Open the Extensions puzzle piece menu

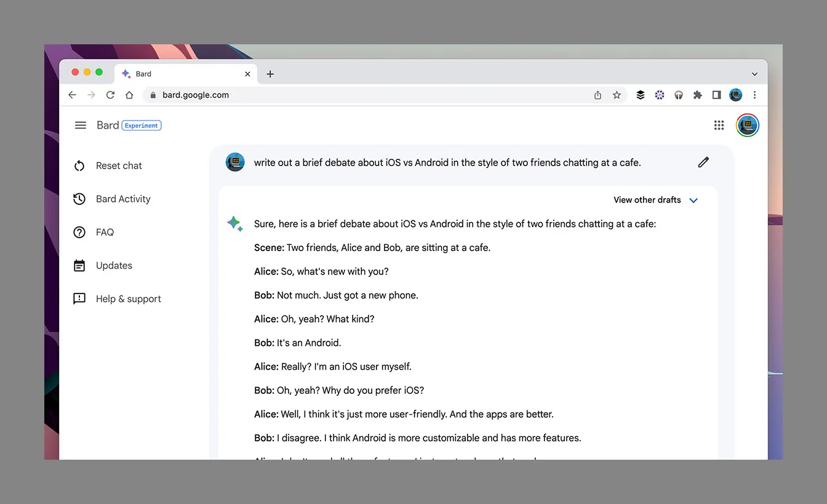pos(698,95)
